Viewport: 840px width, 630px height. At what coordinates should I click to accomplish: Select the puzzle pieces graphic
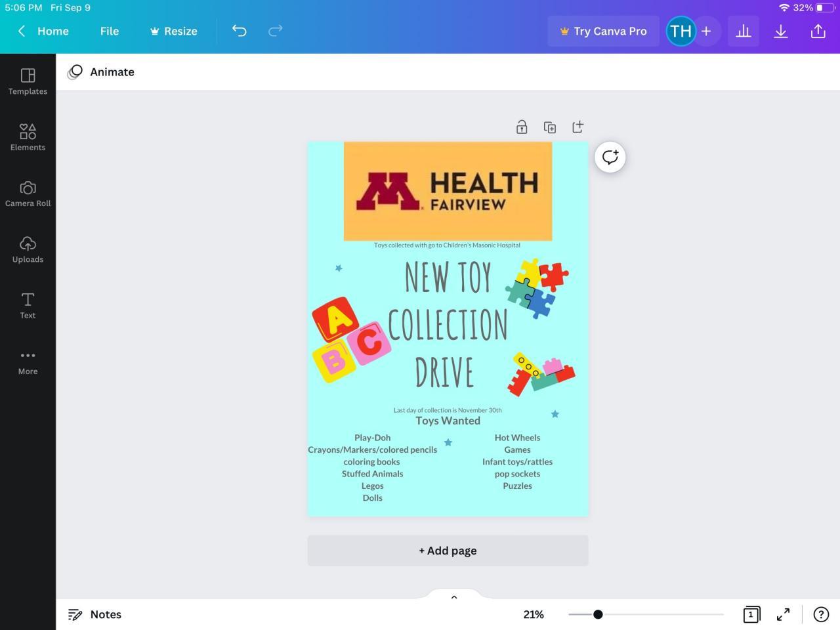[537, 287]
